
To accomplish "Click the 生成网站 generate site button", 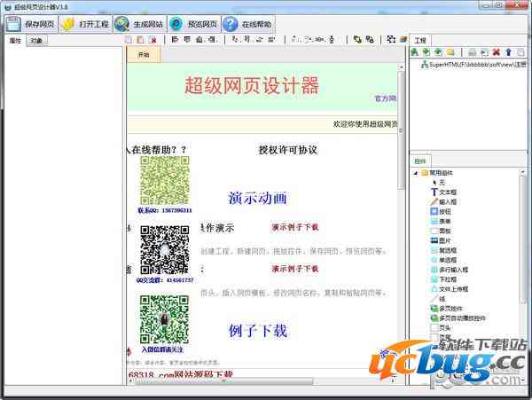I will point(140,24).
